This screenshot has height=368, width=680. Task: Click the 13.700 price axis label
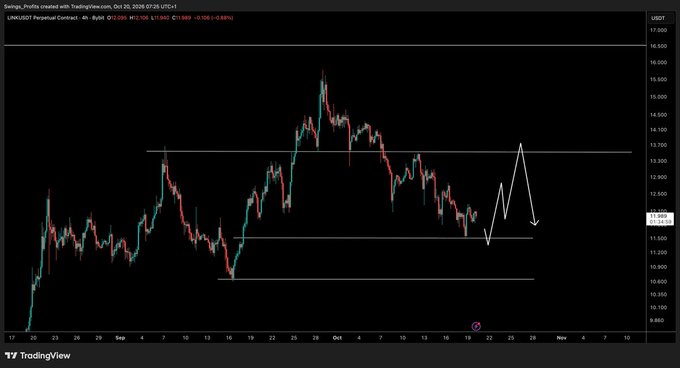[x=658, y=145]
